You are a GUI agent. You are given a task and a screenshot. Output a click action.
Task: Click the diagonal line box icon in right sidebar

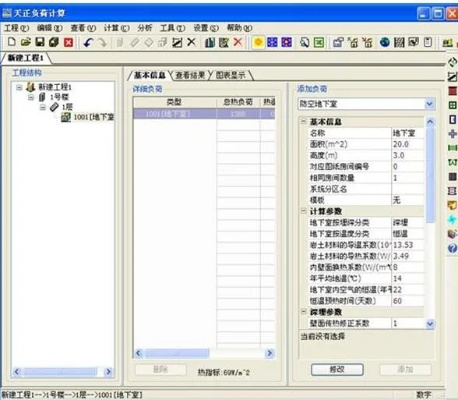pyautogui.click(x=452, y=77)
